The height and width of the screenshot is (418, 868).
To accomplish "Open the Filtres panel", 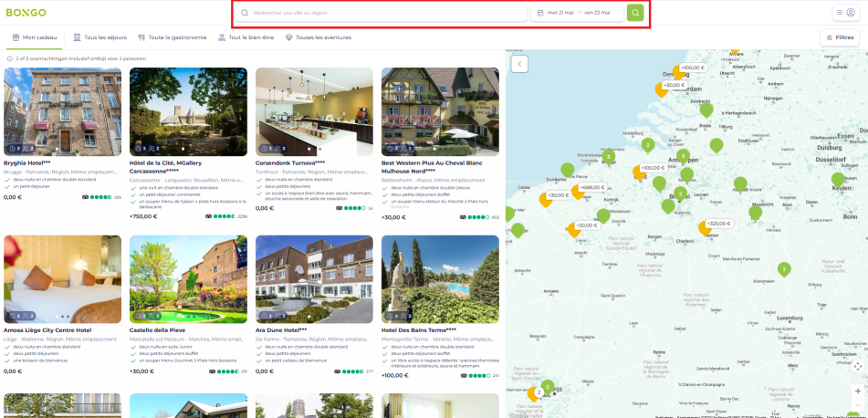I will [x=840, y=37].
